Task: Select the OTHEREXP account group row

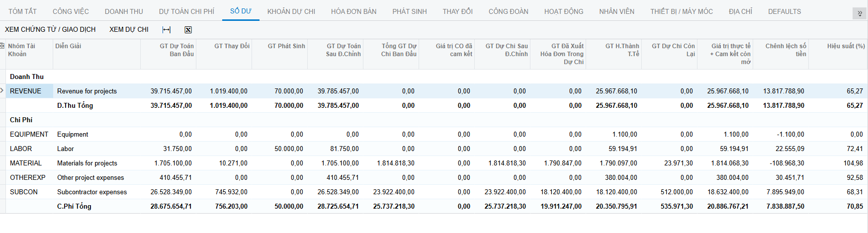Action: (29, 177)
